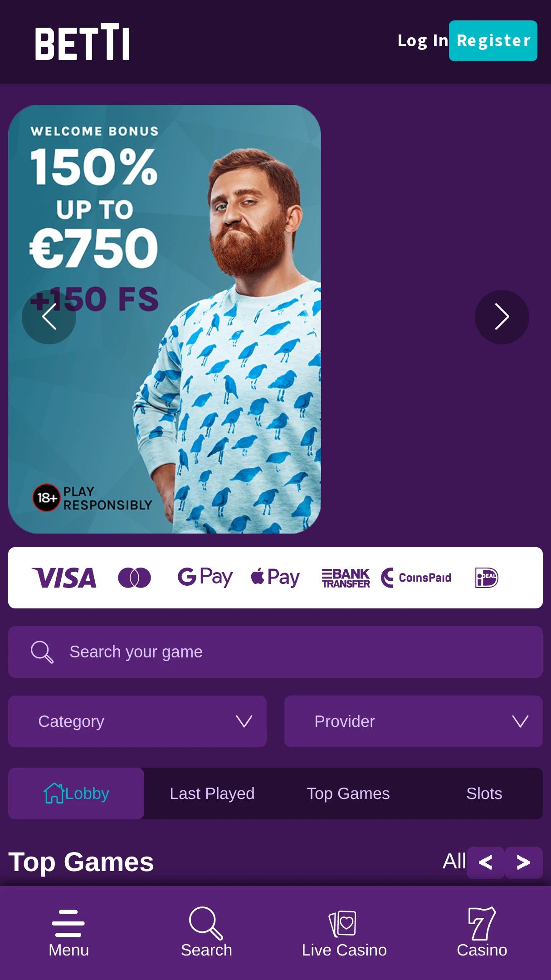Click the Log In link
This screenshot has width=551, height=980.
point(423,41)
